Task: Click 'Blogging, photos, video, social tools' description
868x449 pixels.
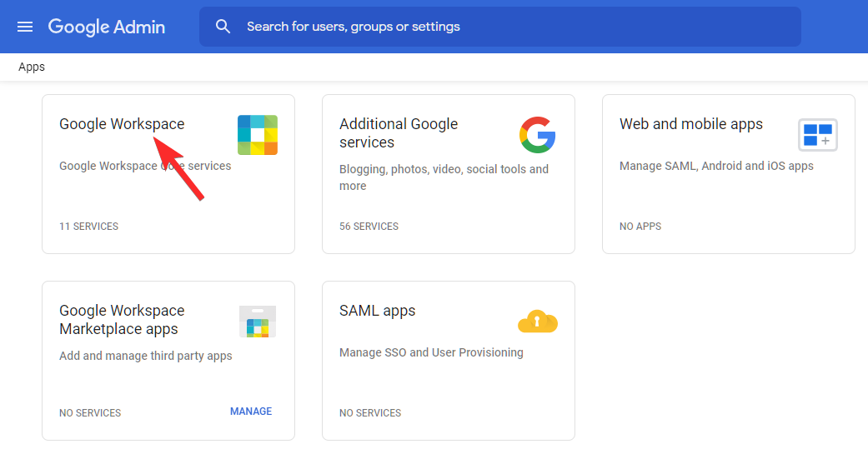Action: (x=444, y=177)
